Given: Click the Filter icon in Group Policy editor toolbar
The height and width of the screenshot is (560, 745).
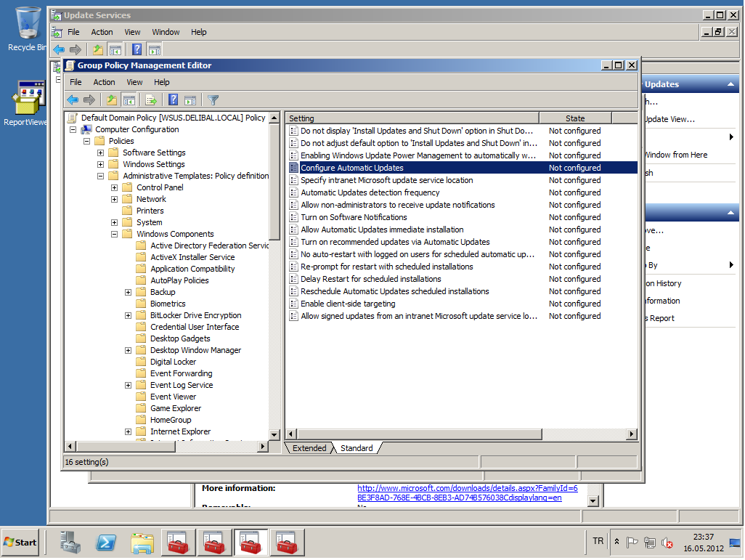Looking at the screenshot, I should pyautogui.click(x=213, y=100).
